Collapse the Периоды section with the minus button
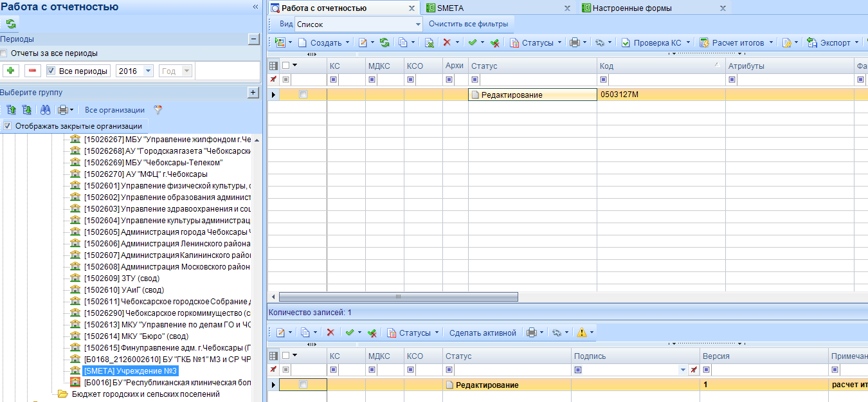Screen dimensions: 868x402 [x=253, y=39]
